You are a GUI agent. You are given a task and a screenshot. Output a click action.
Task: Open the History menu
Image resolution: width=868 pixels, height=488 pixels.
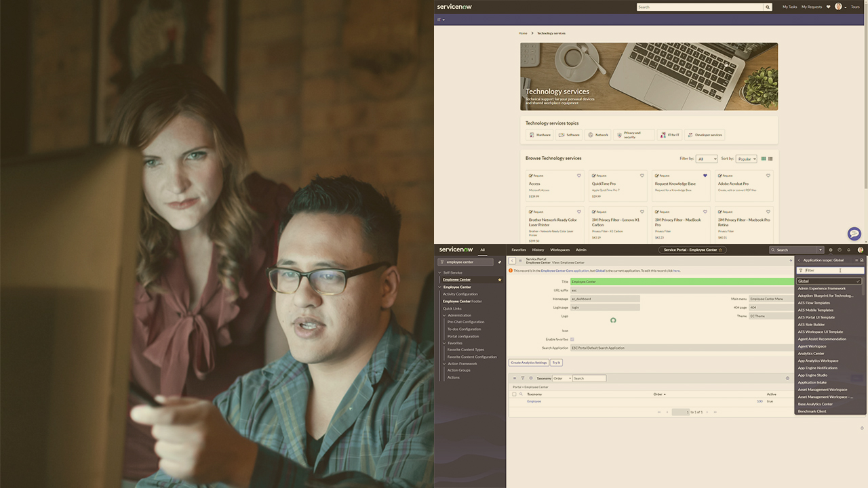pos(538,249)
